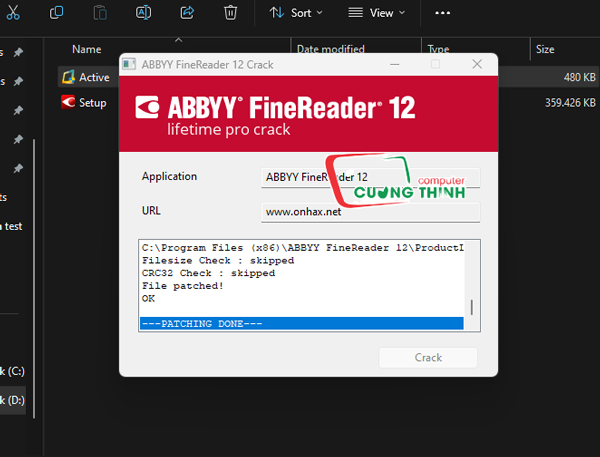
Task: Select the PATCHING DONE log line
Action: coord(302,323)
